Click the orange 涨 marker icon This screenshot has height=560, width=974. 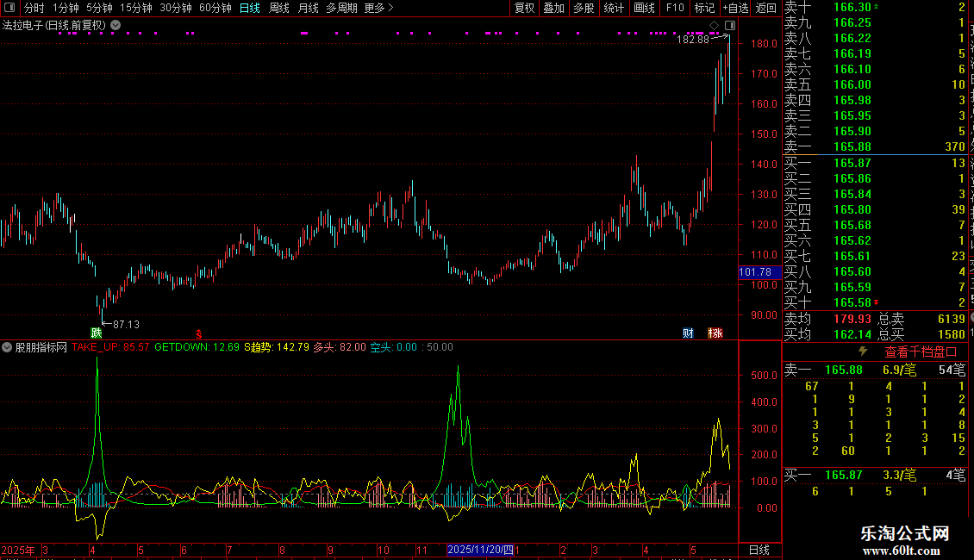715,333
